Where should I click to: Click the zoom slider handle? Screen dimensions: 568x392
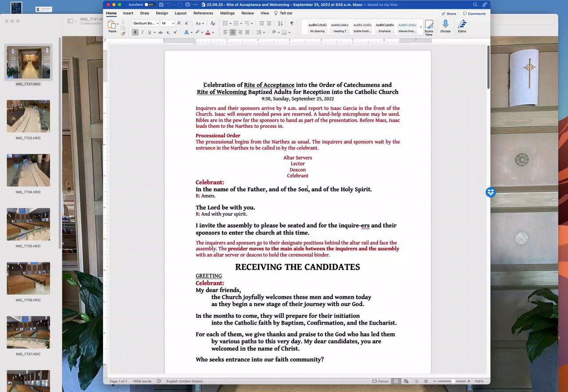coord(453,381)
